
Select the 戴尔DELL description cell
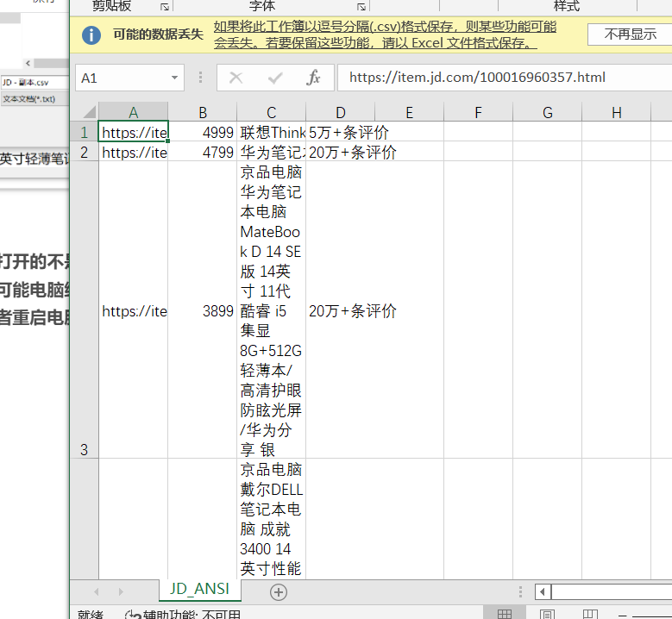(x=271, y=519)
